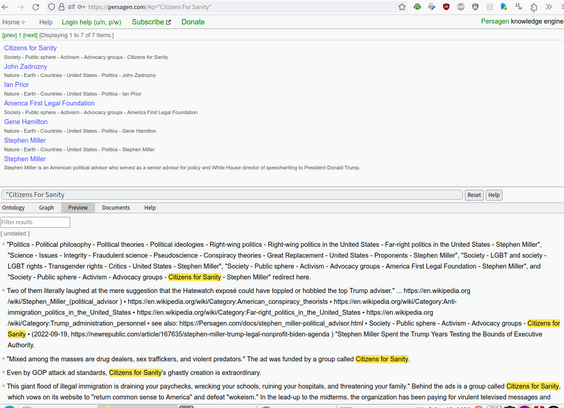
Task: Expand the Home dropdown menu
Action: (13, 22)
